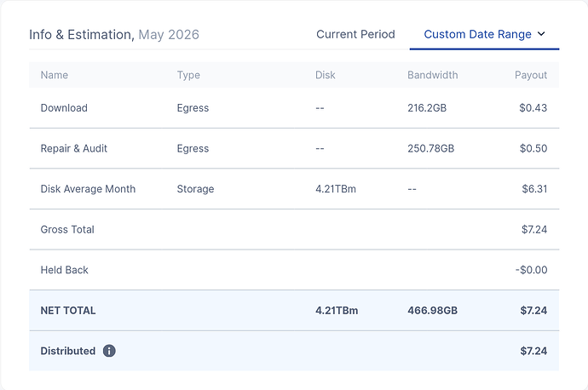Screen dimensions: 588x390
Task: Switch to the Current Period tab
Action: pos(355,34)
